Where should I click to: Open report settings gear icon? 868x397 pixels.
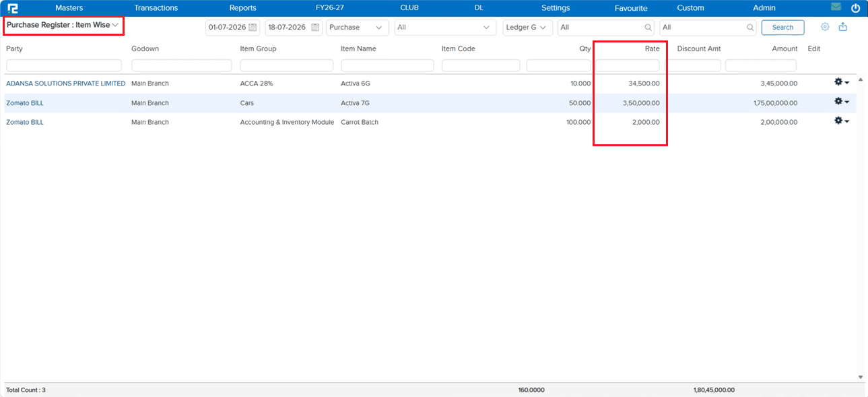click(825, 27)
